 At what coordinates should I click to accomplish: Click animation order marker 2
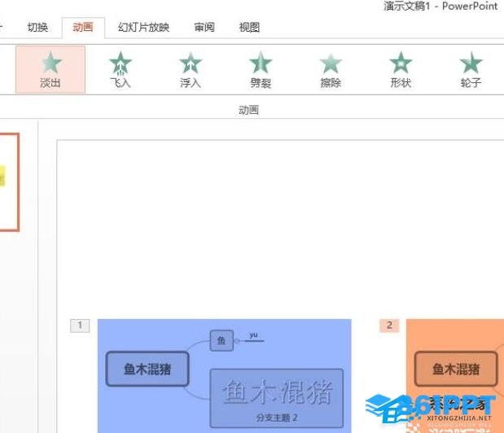(389, 326)
